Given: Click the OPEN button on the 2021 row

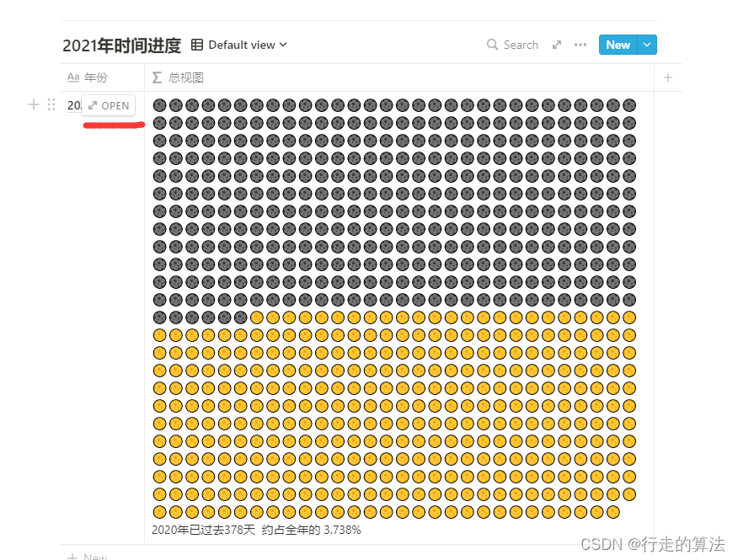Looking at the screenshot, I should click(x=108, y=105).
